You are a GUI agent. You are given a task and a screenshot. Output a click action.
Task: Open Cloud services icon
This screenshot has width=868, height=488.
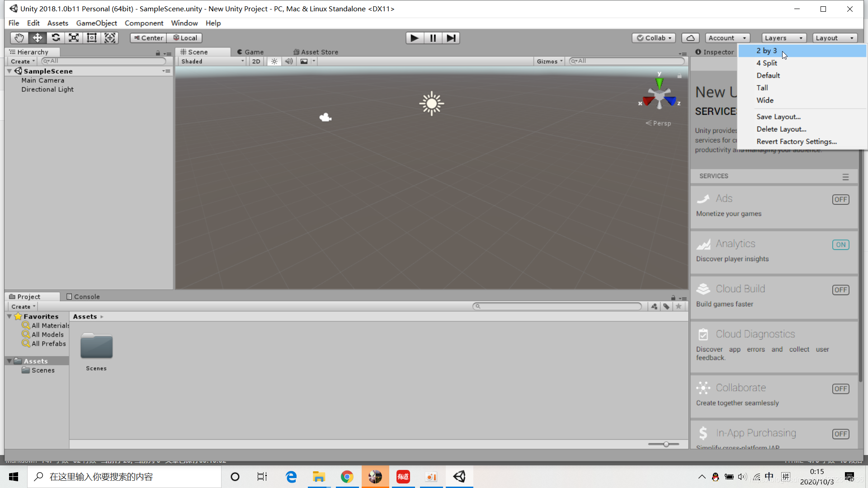tap(690, 38)
